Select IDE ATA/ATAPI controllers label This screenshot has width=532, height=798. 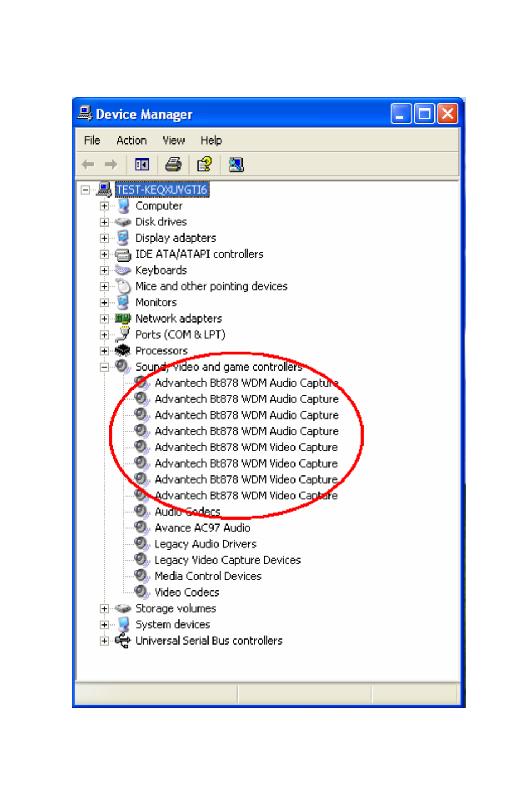(199, 254)
